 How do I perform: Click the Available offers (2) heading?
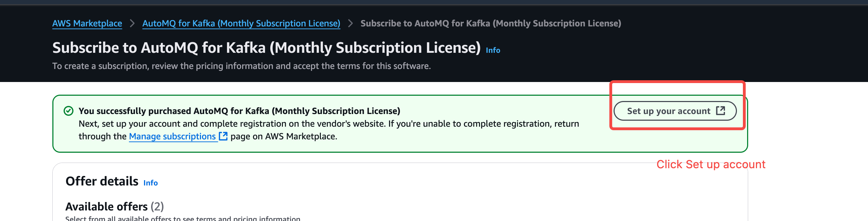(x=115, y=206)
